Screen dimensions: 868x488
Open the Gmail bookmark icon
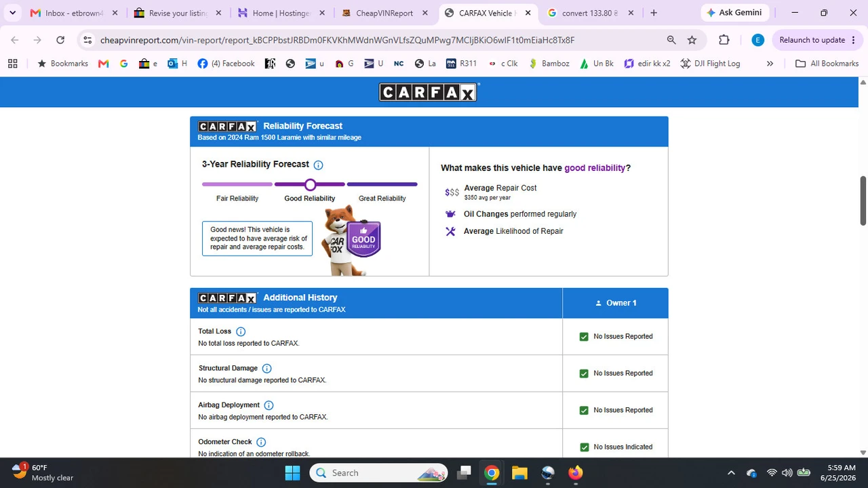(x=103, y=64)
